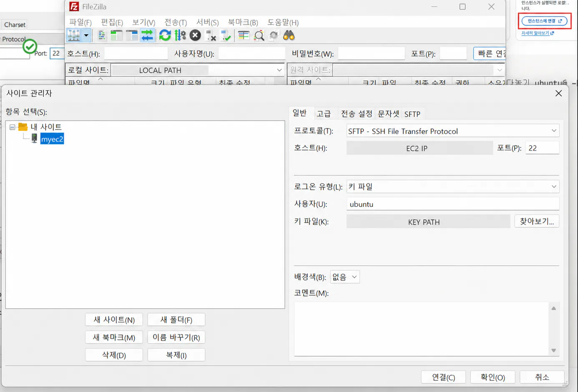Click the green refresh file lists icon

pos(165,35)
